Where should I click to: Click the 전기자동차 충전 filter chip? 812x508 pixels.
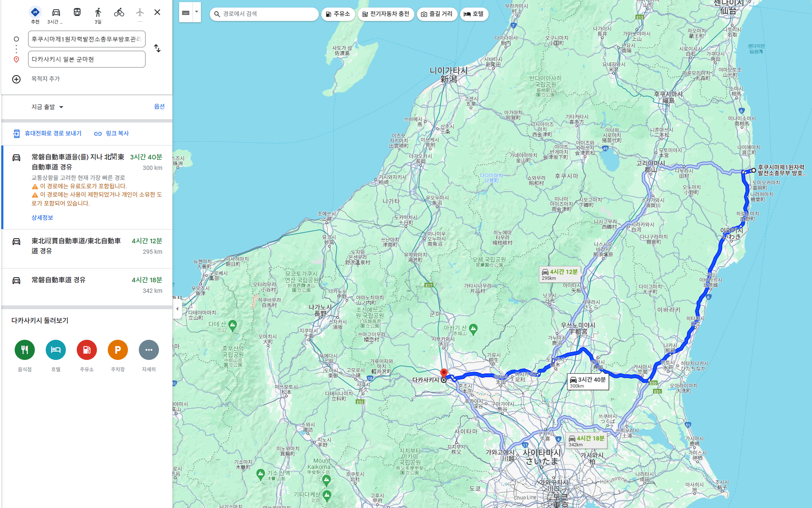pyautogui.click(x=386, y=14)
